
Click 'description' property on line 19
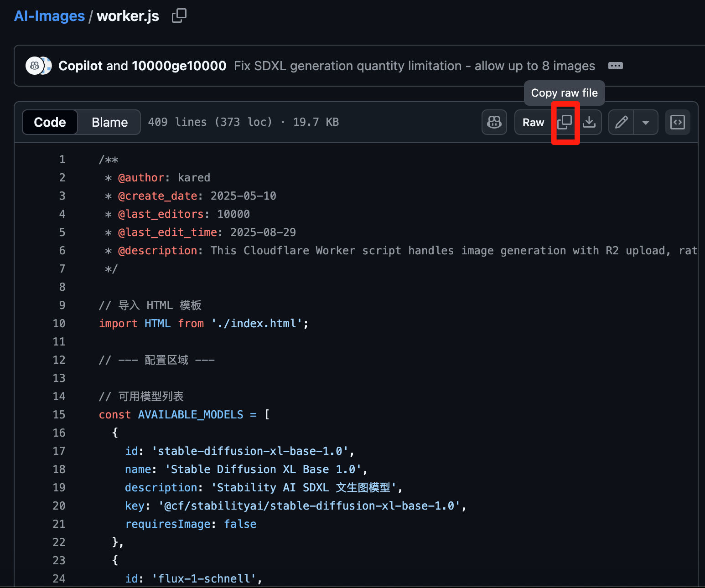[161, 488]
